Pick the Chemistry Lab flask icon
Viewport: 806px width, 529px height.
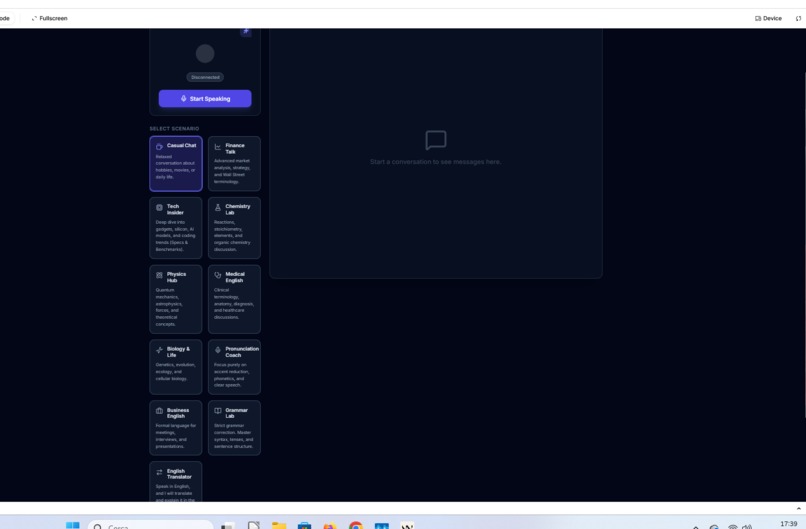coord(217,207)
